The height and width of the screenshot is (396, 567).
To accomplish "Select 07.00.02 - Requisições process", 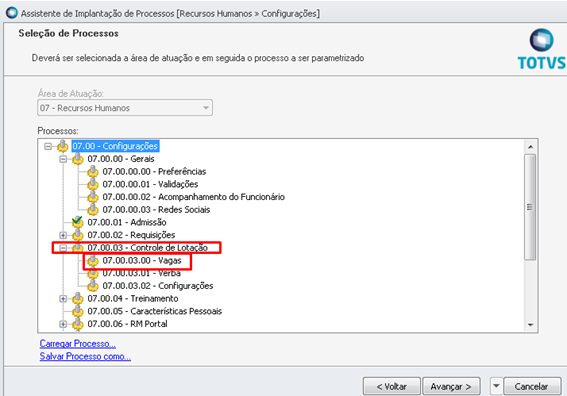I will 131,235.
